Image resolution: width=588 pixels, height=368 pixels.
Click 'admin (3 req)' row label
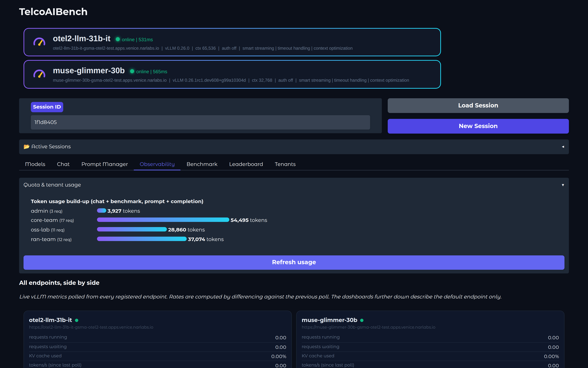click(x=47, y=211)
